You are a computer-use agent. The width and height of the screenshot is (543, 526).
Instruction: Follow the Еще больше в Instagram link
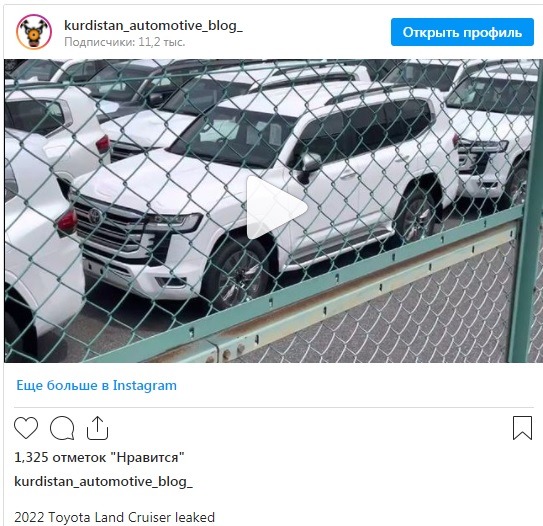coord(97,385)
